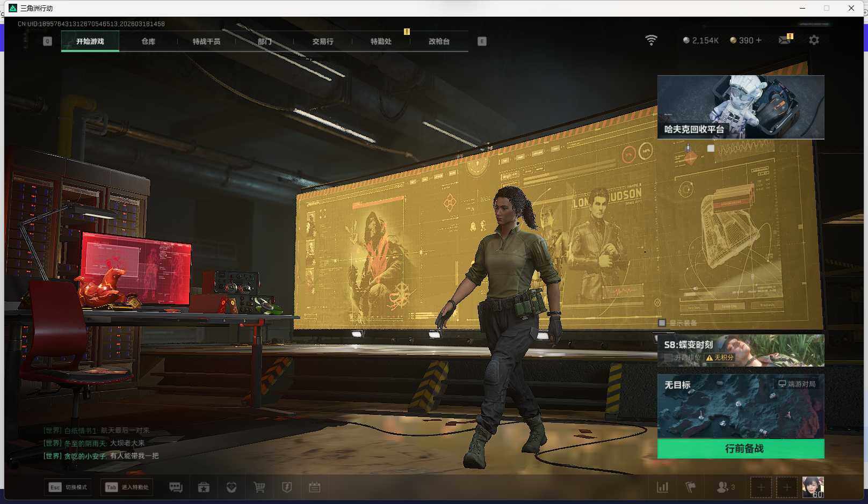
Task: Open the settings gear
Action: pyautogui.click(x=814, y=40)
